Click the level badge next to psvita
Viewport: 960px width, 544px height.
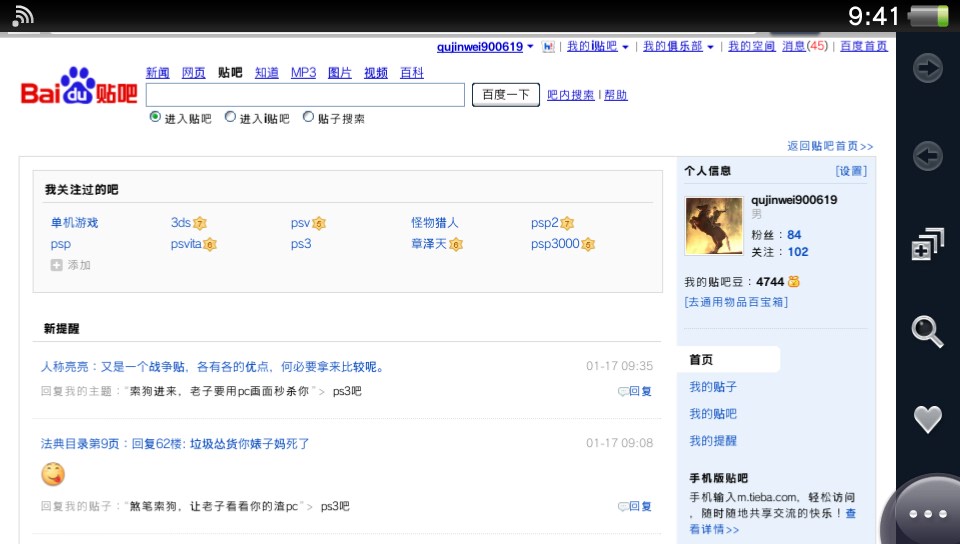tap(209, 245)
